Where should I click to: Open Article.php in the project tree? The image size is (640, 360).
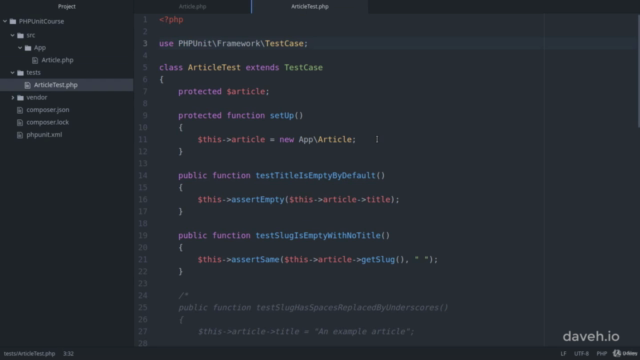click(x=58, y=60)
